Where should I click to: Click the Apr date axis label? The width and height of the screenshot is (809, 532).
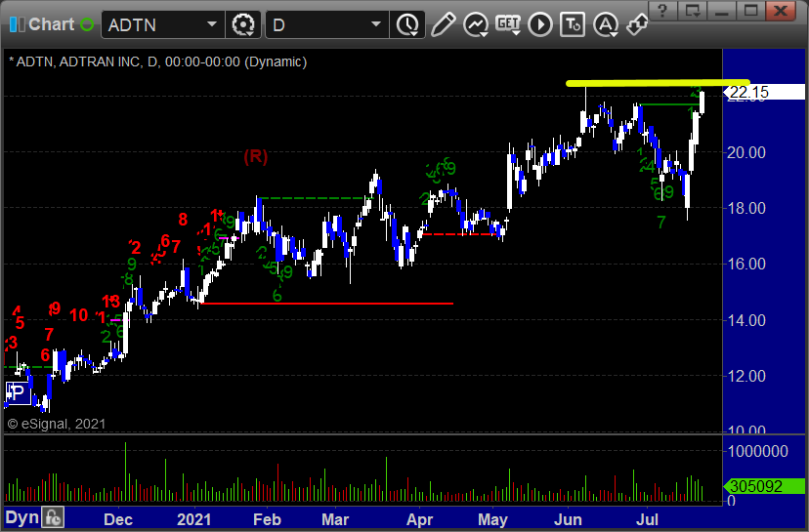[419, 519]
